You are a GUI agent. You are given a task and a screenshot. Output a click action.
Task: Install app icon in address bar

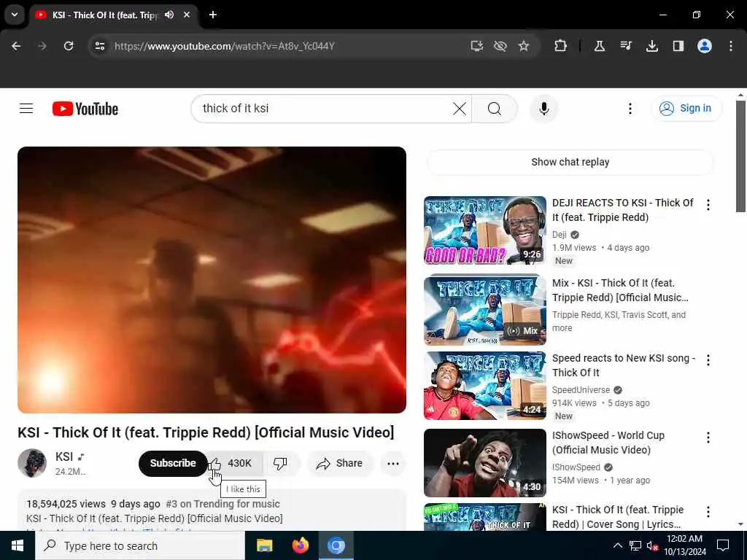(x=476, y=46)
